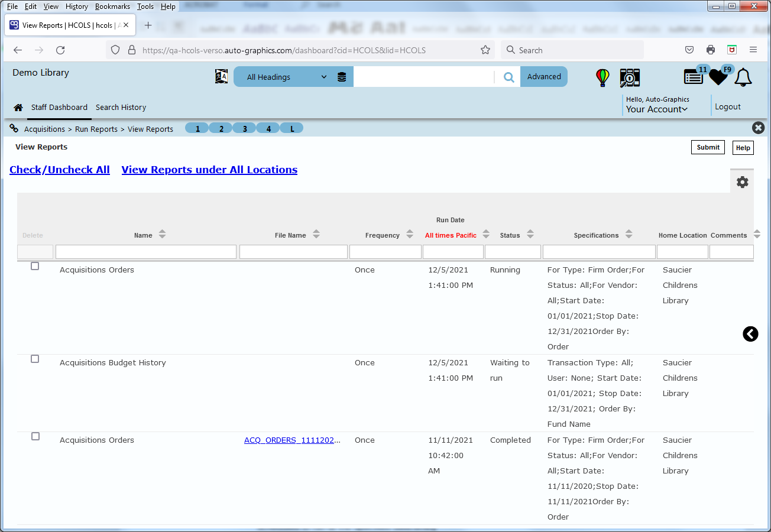Bookmark this page with the star
Image resolution: width=771 pixels, height=532 pixels.
coord(485,50)
